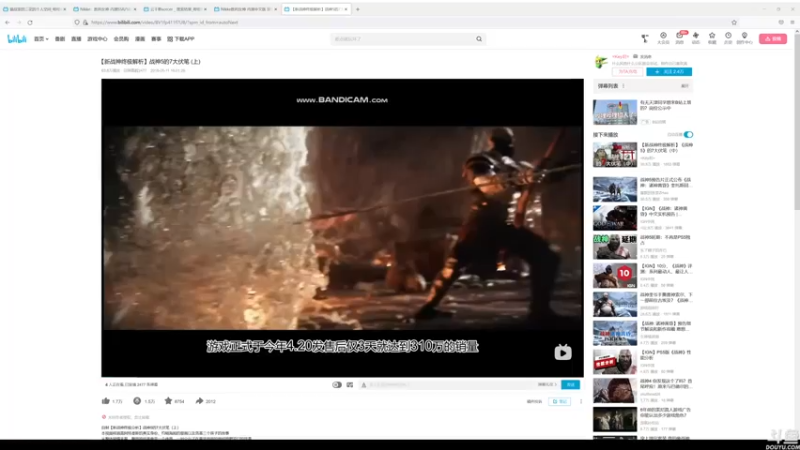800x450 pixels.
Task: Open the 大会员 icon
Action: point(663,38)
